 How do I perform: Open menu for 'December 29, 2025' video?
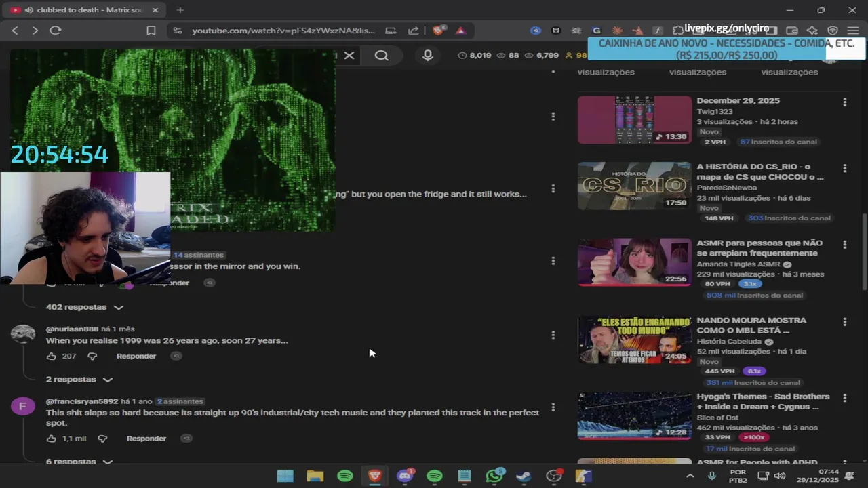(844, 102)
